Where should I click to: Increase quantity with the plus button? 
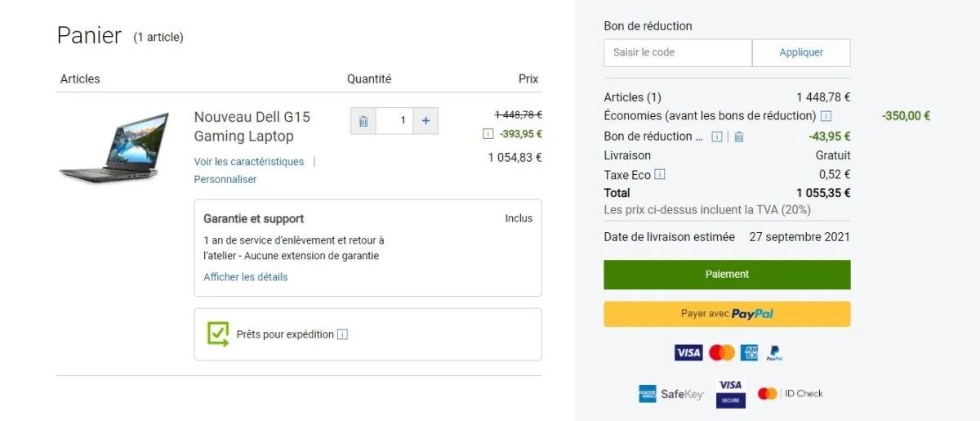(x=425, y=121)
